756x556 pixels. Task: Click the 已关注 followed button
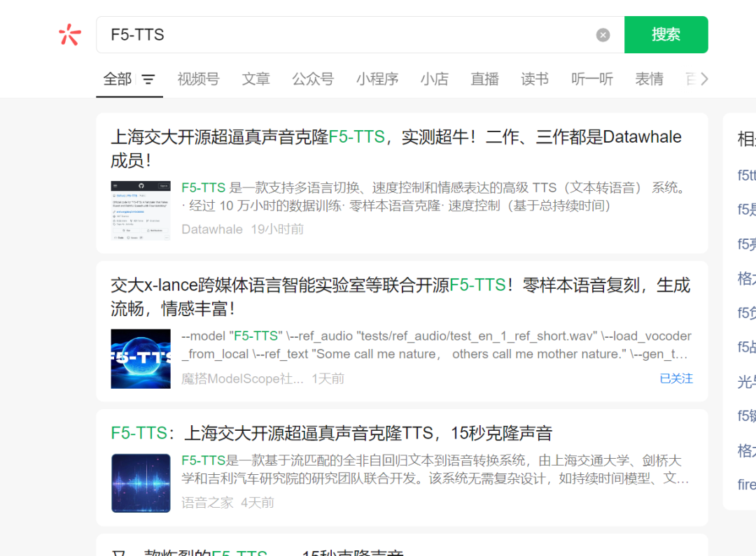(675, 378)
